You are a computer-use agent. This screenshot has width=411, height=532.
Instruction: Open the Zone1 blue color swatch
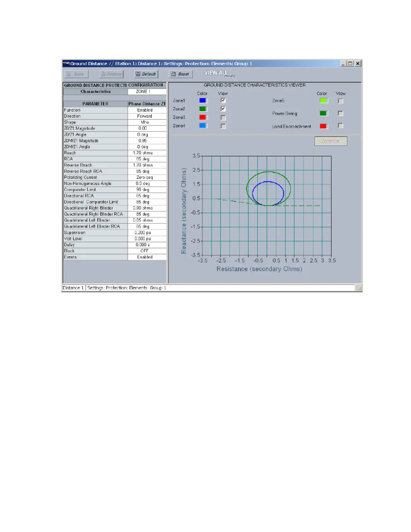[203, 100]
